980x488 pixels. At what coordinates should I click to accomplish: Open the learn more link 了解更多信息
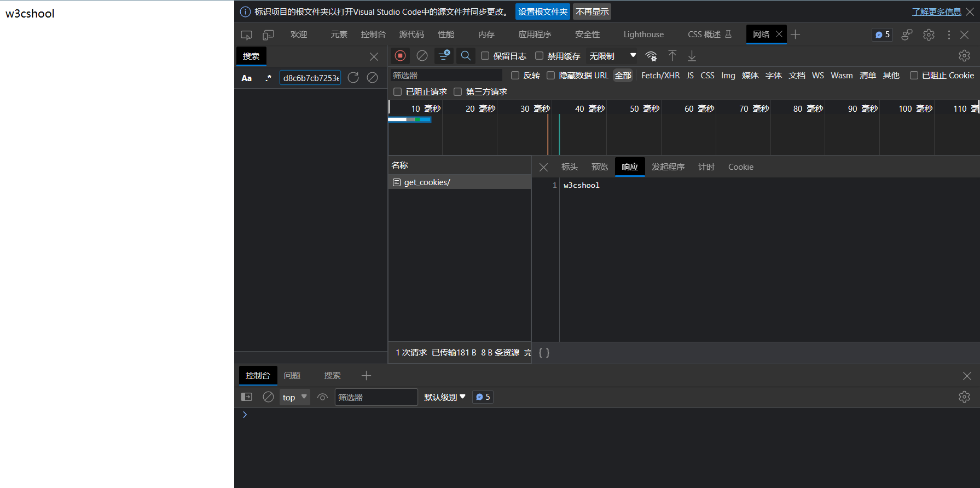coord(936,12)
